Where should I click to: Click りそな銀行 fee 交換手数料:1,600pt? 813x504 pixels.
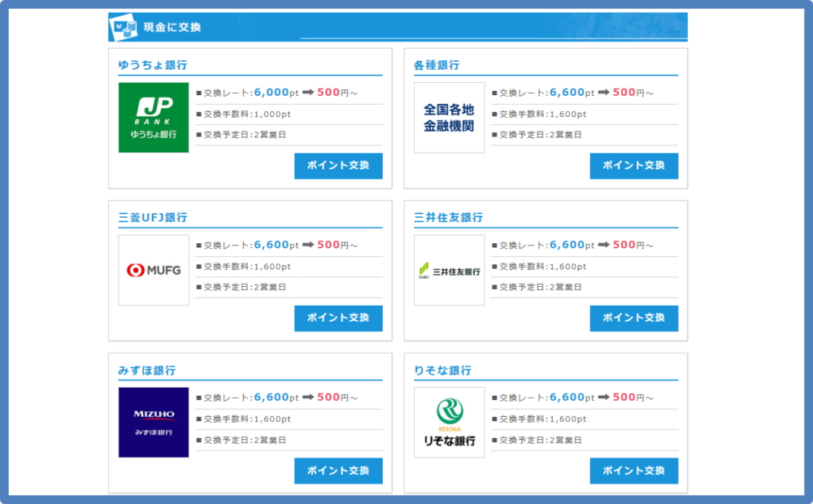(539, 419)
